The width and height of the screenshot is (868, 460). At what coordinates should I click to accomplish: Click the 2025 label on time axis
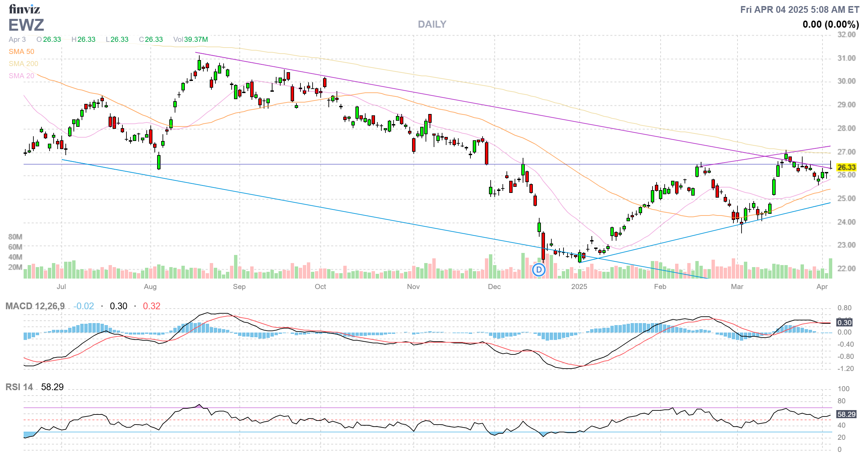[579, 287]
